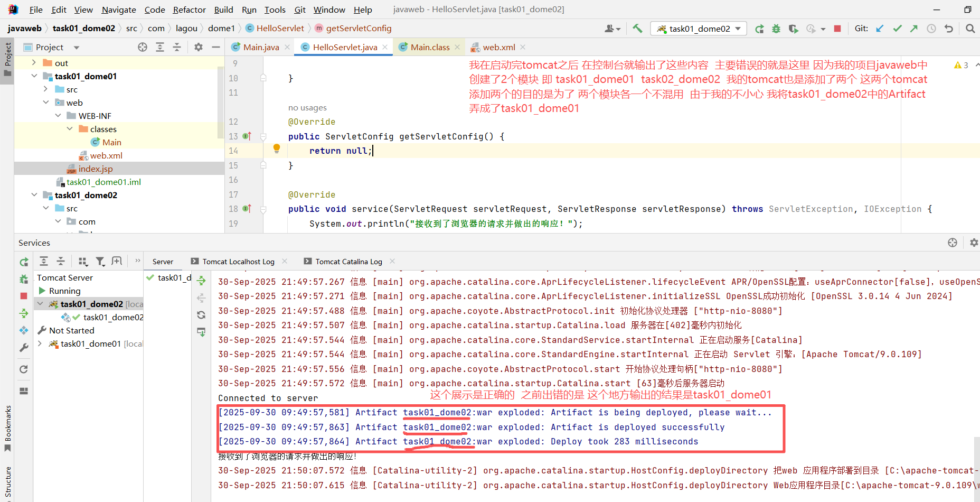This screenshot has height=502, width=980.
Task: Select opened file crosshair icon in Project panel
Action: [x=143, y=47]
